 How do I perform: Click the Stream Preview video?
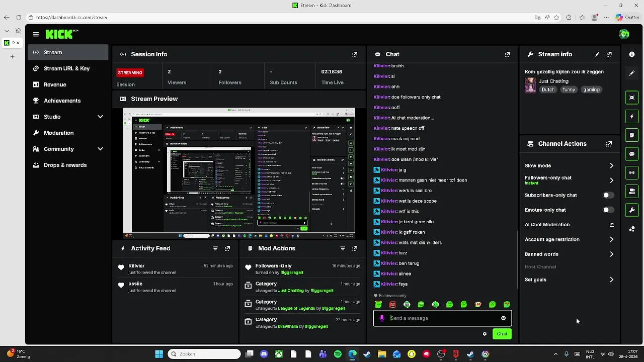(x=239, y=173)
